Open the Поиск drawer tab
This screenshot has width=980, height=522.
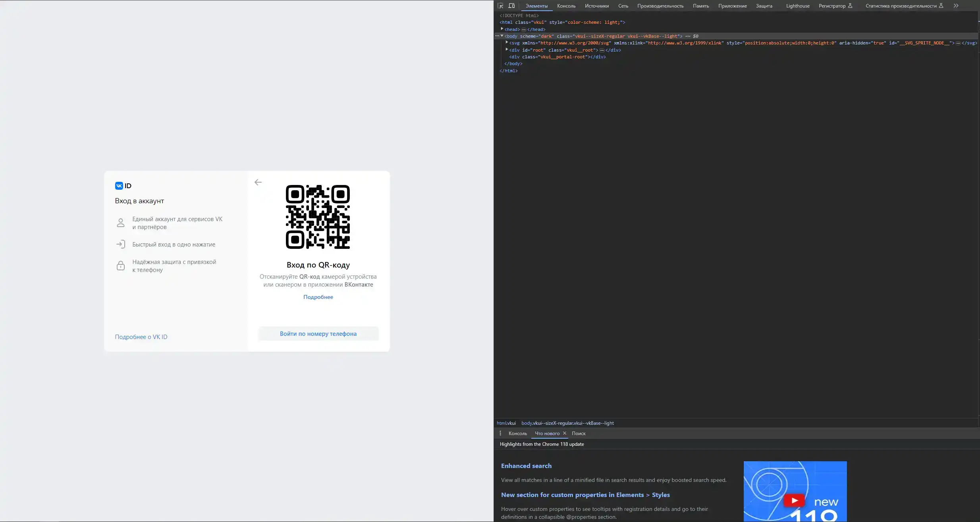pos(579,433)
